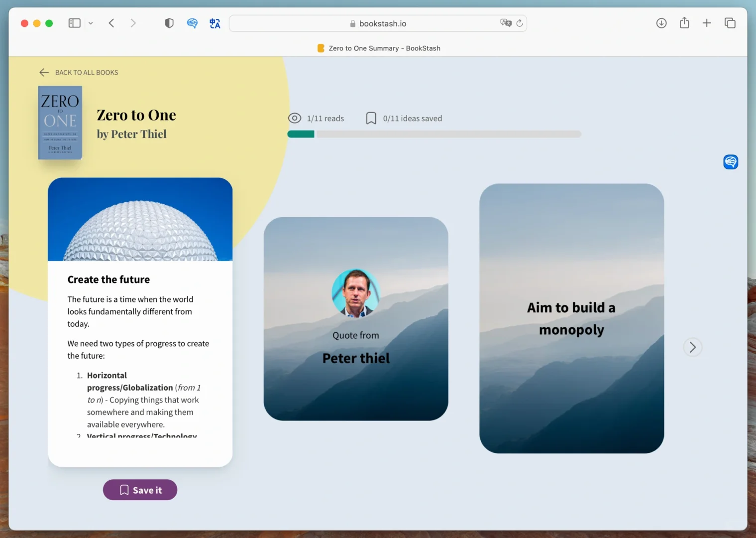Open the blue brain extension in toolbar
The image size is (756, 538).
192,23
